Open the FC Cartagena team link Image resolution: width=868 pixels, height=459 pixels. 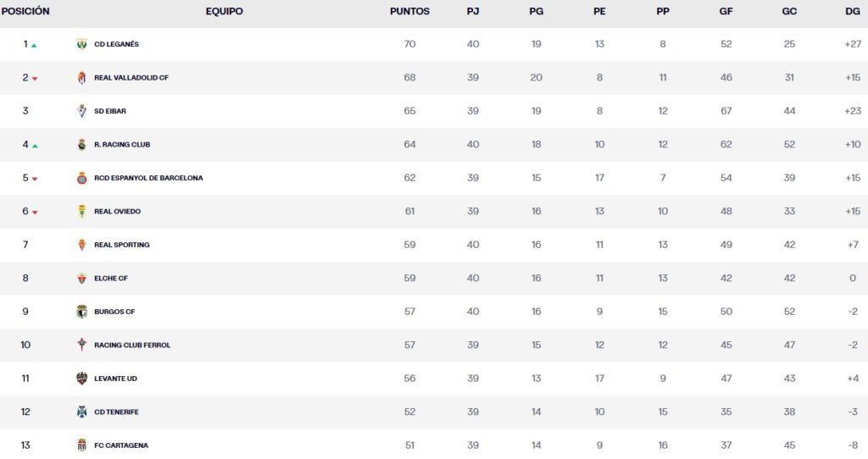click(x=120, y=445)
